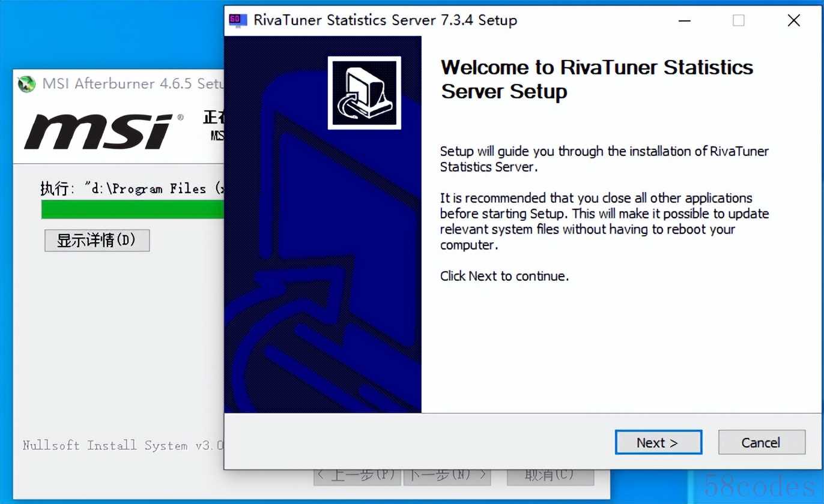This screenshot has height=504, width=824.
Task: Click the Next button in RivaTuner setup
Action: [x=658, y=443]
